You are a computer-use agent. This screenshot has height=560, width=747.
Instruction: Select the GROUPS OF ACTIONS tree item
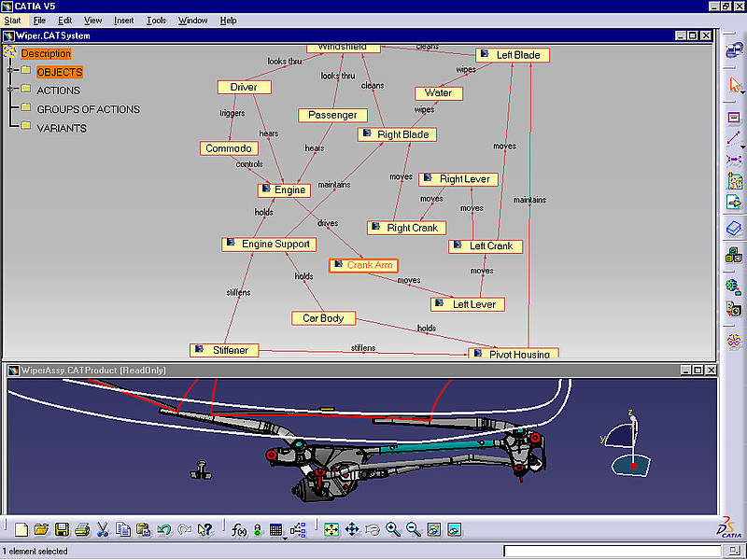(x=88, y=109)
